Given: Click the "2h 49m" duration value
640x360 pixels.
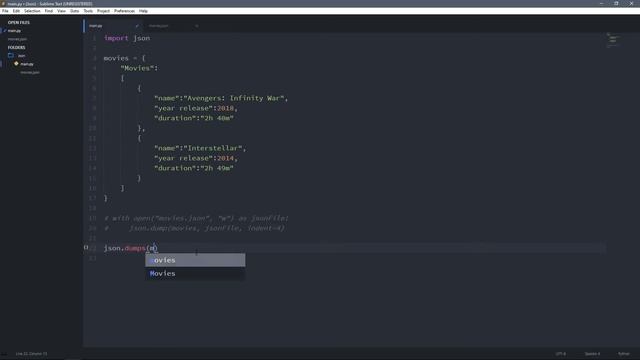Looking at the screenshot, I should (217, 168).
